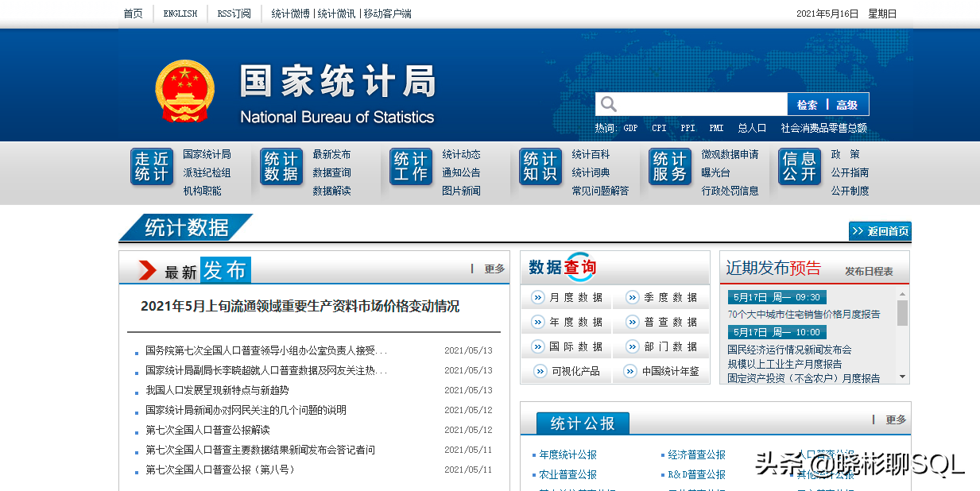Open headline 2021年5月上旬流通领域 article
Image resolution: width=980 pixels, height=491 pixels.
point(300,306)
